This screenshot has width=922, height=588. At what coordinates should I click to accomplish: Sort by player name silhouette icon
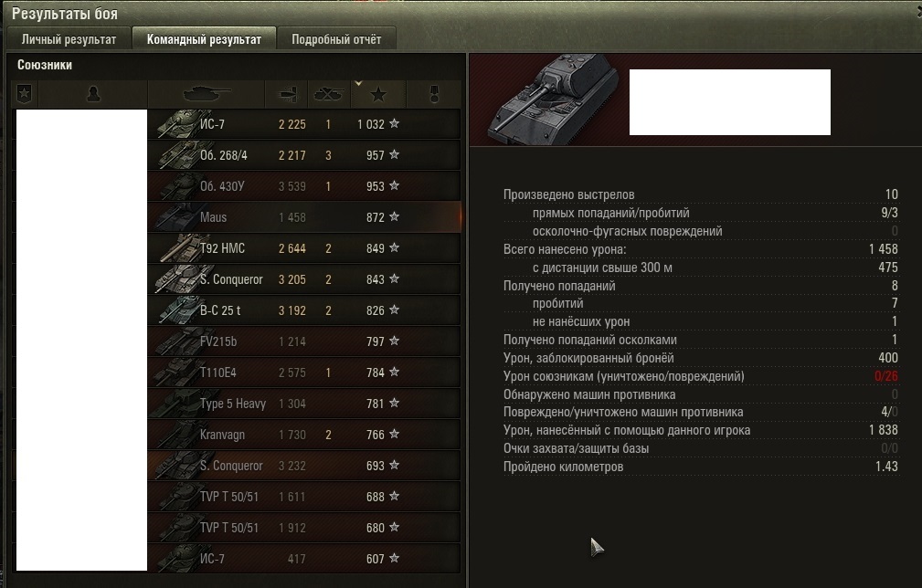[x=93, y=94]
